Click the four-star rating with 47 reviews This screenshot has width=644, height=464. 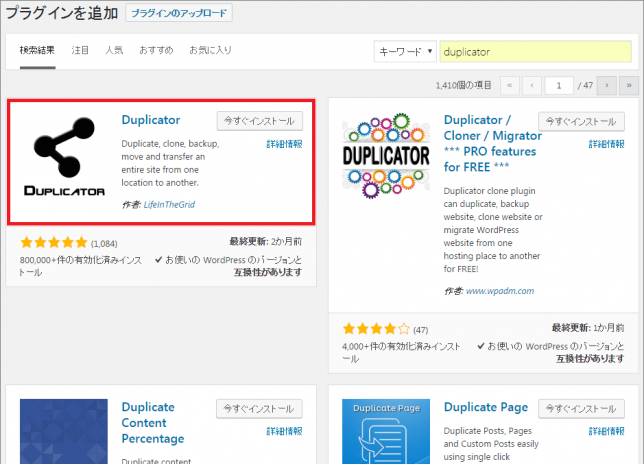pyautogui.click(x=376, y=329)
